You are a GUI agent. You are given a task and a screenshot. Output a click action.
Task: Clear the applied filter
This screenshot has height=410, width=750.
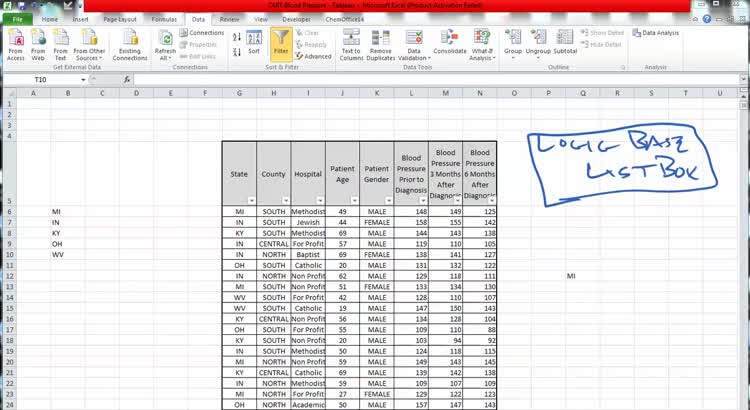click(x=307, y=33)
